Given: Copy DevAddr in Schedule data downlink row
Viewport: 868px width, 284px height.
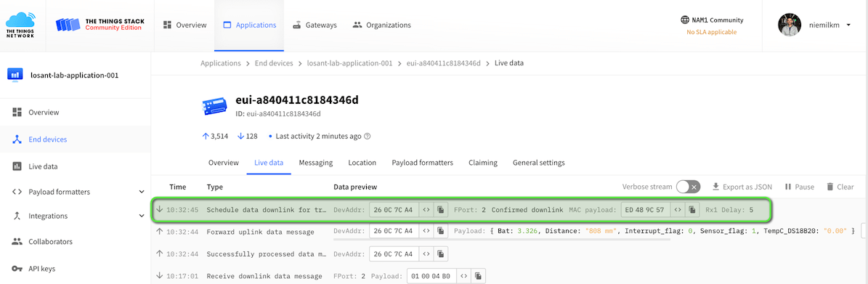Looking at the screenshot, I should coord(441,210).
